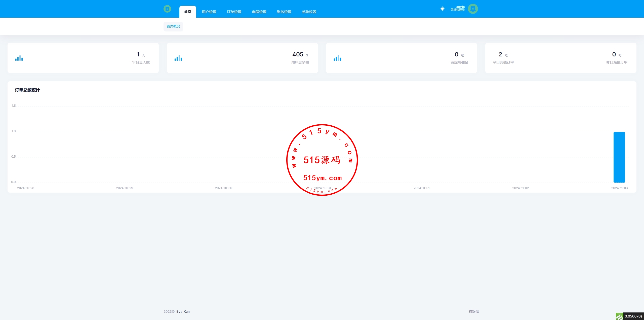Open the 用户管理 menu
The image size is (644, 320).
209,12
